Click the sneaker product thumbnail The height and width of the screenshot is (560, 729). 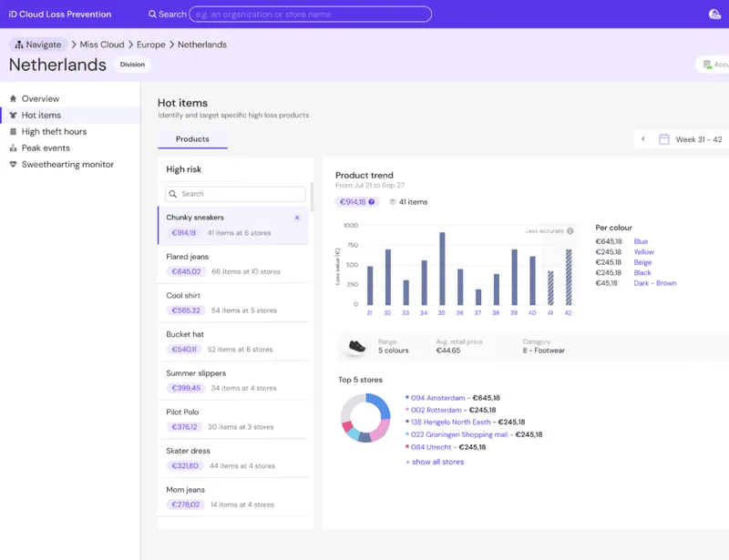356,346
